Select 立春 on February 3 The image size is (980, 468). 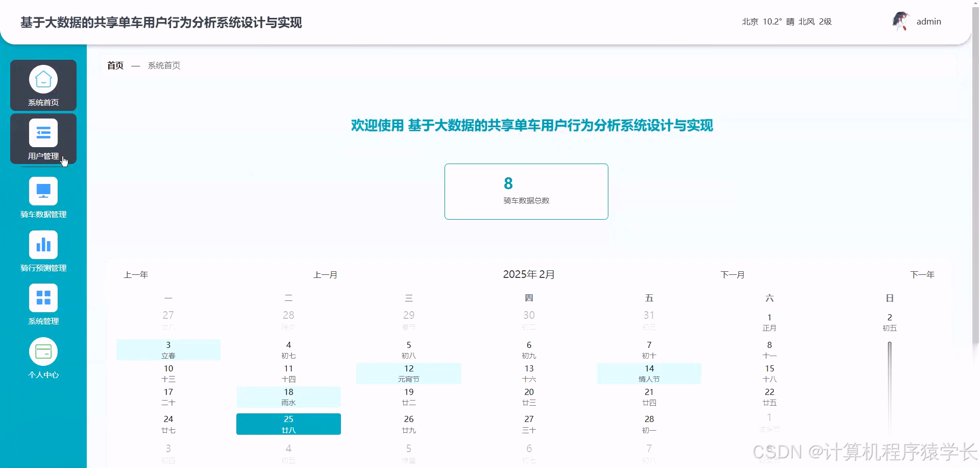click(x=168, y=349)
